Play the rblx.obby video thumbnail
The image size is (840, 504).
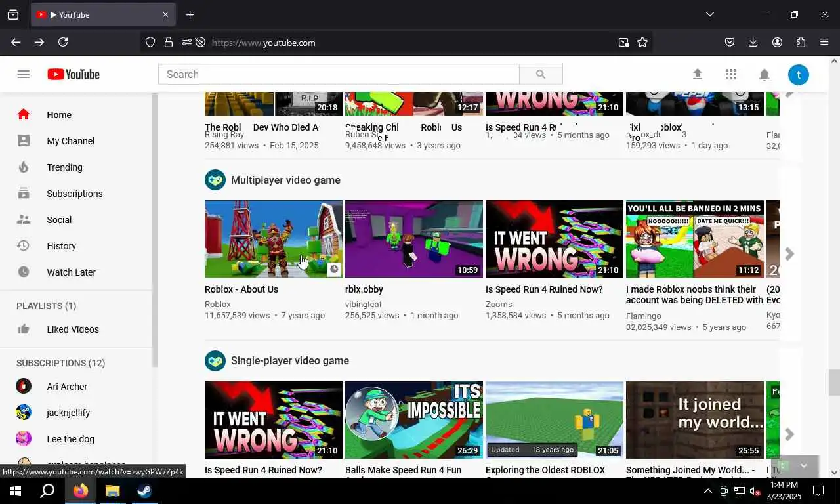coord(414,239)
